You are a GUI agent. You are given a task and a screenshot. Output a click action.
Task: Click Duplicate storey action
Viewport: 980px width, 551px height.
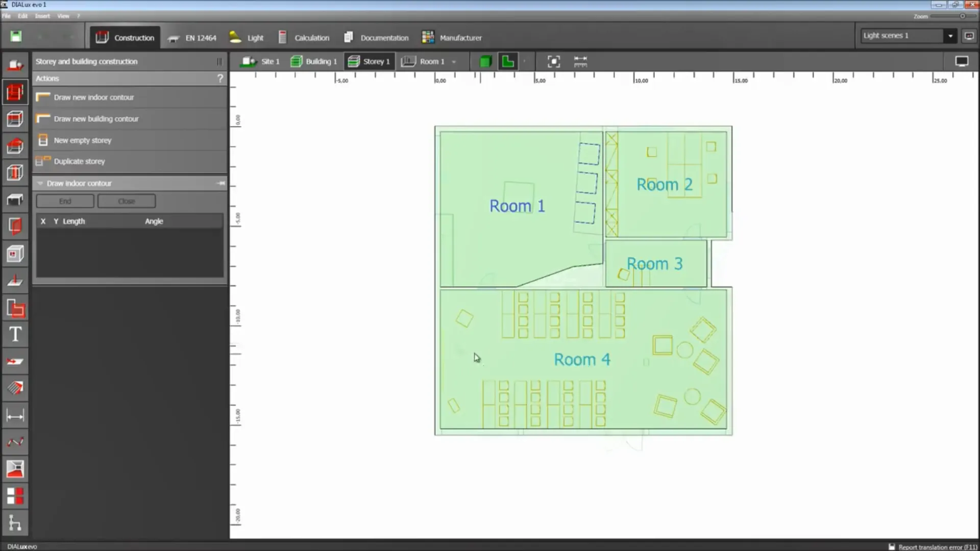tap(79, 161)
